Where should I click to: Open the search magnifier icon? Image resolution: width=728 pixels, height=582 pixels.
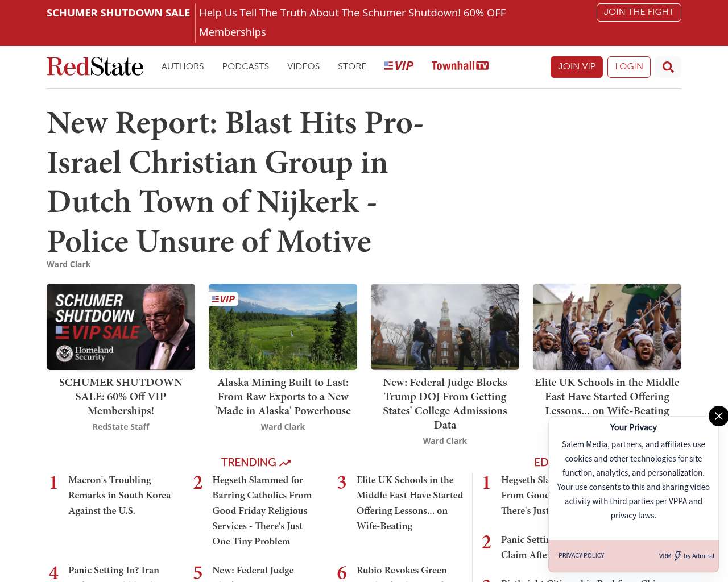(x=668, y=67)
